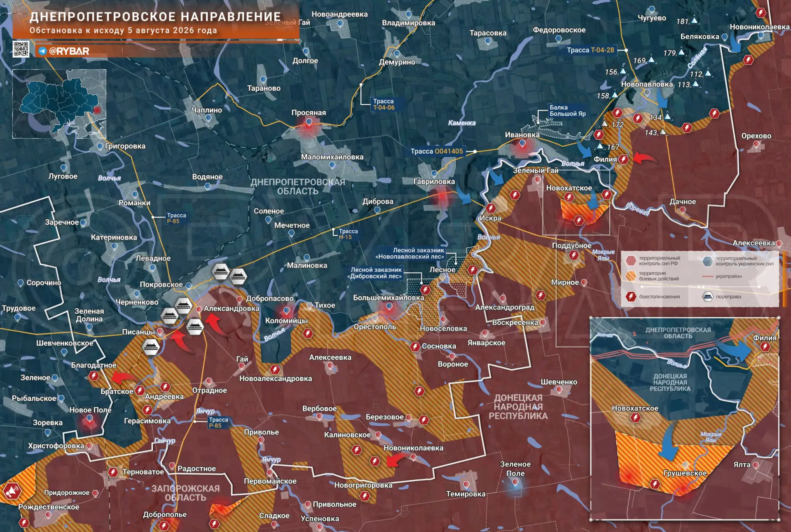Click the 'Маломихайловка' town label
Viewport: 791px width, 532px height.
[x=332, y=157]
